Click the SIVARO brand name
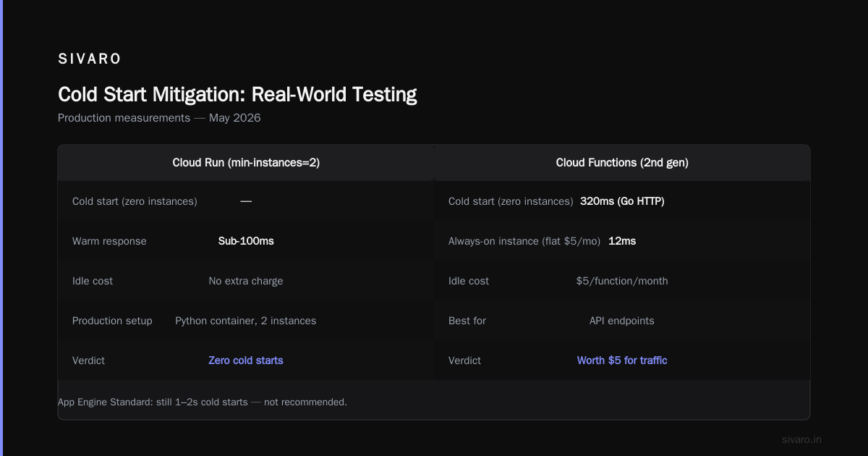The image size is (868, 456). pos(90,59)
